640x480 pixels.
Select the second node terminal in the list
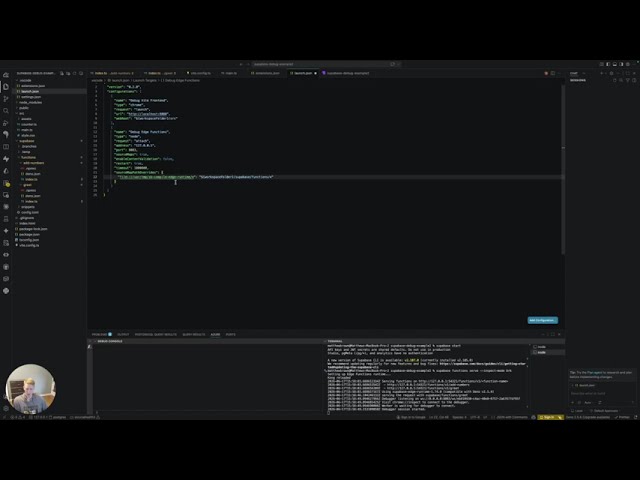coord(548,352)
